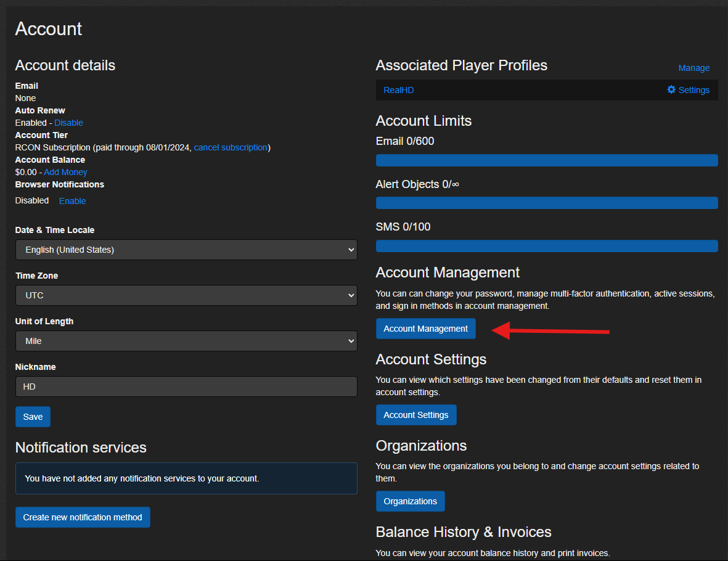Open the RealHD player profile
The image size is (728, 561).
pos(399,90)
